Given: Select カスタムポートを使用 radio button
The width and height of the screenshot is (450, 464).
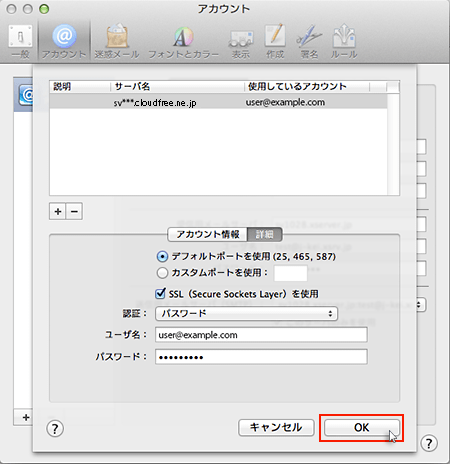Looking at the screenshot, I should pyautogui.click(x=162, y=273).
